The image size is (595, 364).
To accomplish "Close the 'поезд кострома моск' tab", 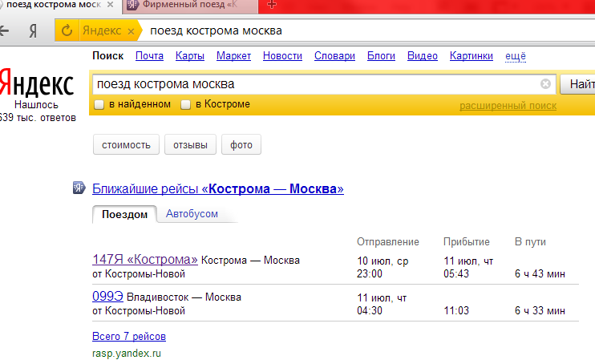I will [110, 5].
